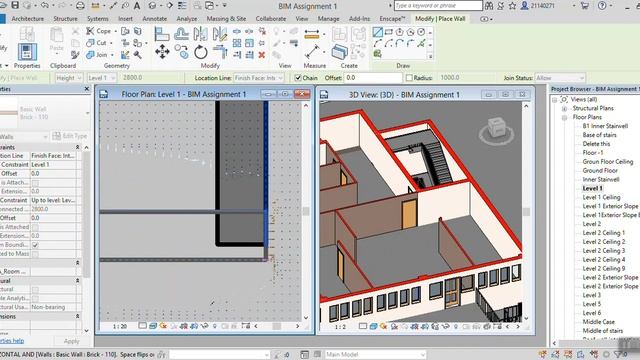Toggle the Top is Attached checkbox
Viewport: 640px width, 360px height.
click(x=35, y=227)
